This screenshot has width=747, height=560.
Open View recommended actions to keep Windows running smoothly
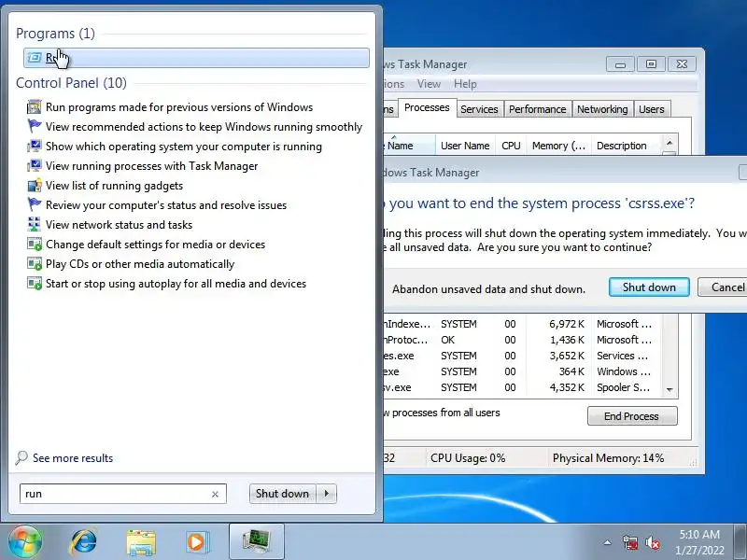tap(204, 127)
